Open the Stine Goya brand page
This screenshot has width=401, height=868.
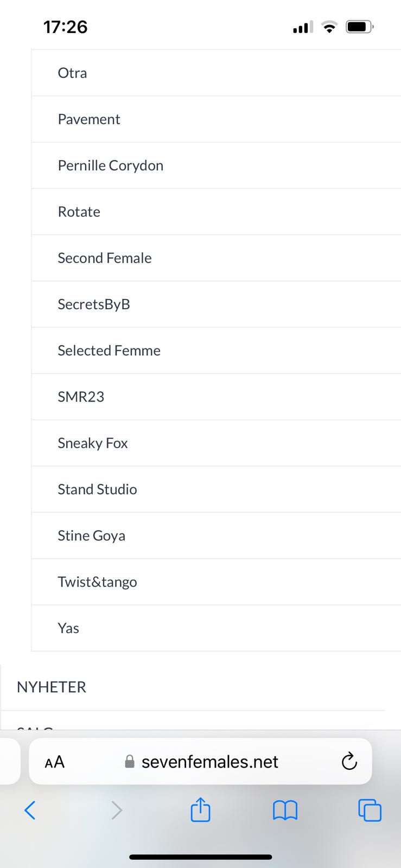coord(92,535)
